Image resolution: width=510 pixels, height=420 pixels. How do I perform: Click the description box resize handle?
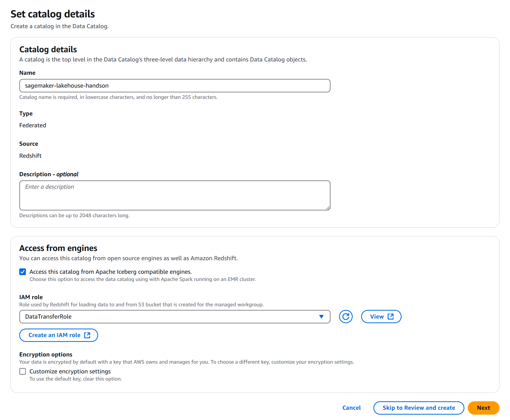click(328, 208)
